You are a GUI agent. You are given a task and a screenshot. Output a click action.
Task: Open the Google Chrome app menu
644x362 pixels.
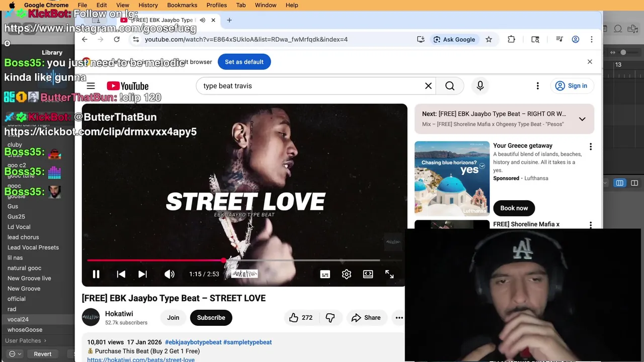click(x=46, y=5)
